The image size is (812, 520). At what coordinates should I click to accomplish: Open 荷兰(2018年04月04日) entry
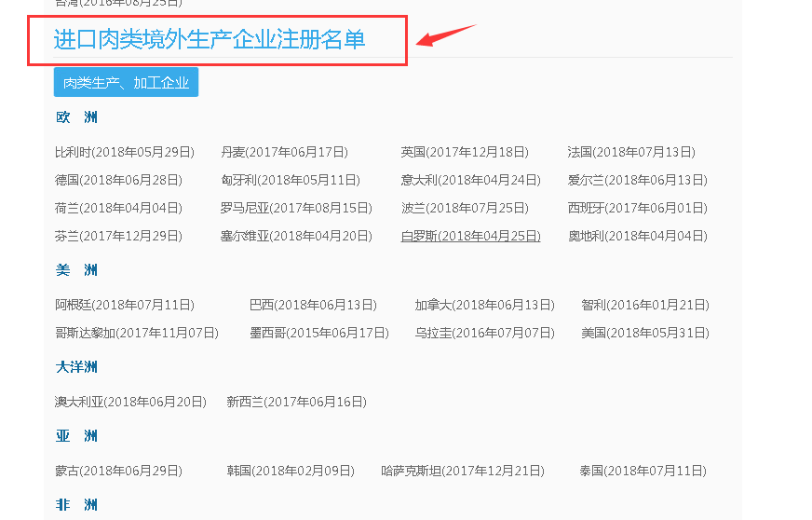tap(118, 208)
